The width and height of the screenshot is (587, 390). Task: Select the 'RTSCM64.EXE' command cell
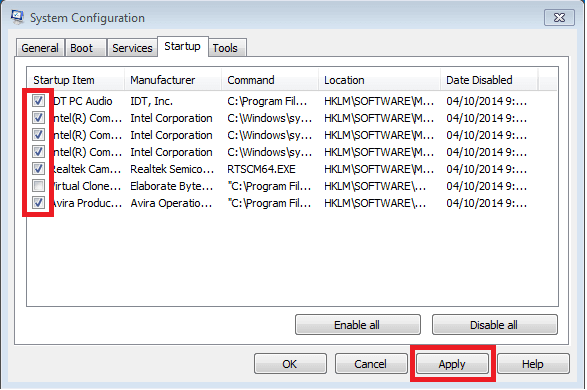261,169
